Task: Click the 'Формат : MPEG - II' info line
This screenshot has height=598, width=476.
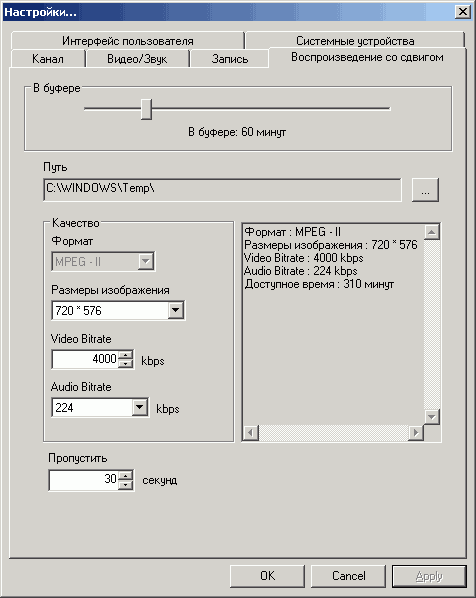Action: 293,232
